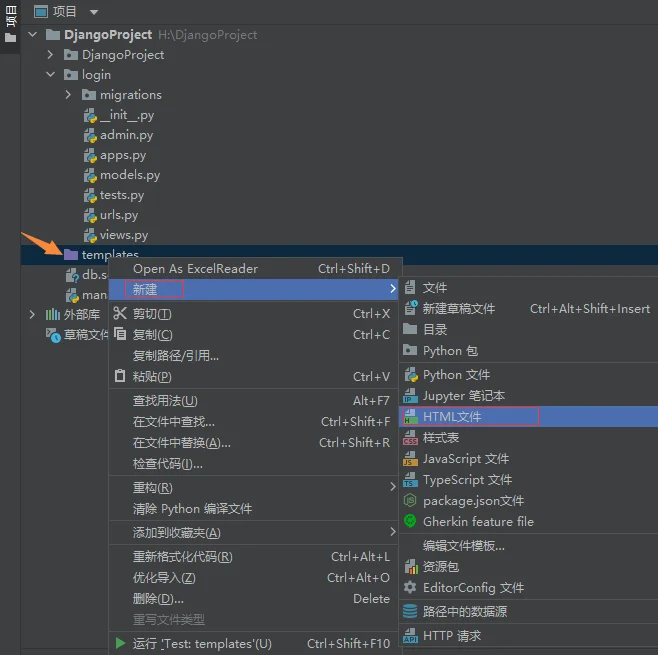Screen dimensions: 658x655
Task: Click the login package folder icon
Action: tap(70, 75)
